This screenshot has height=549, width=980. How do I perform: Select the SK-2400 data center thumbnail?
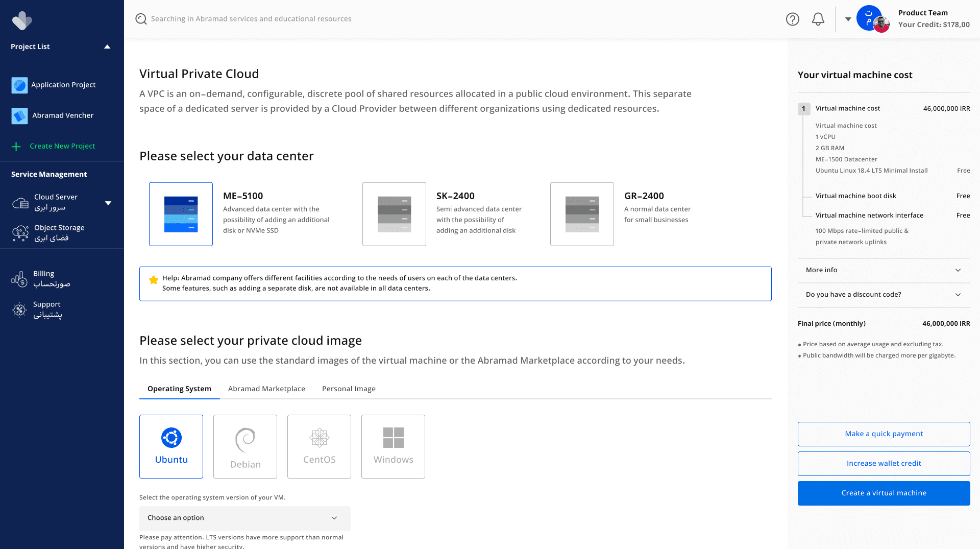click(x=394, y=214)
